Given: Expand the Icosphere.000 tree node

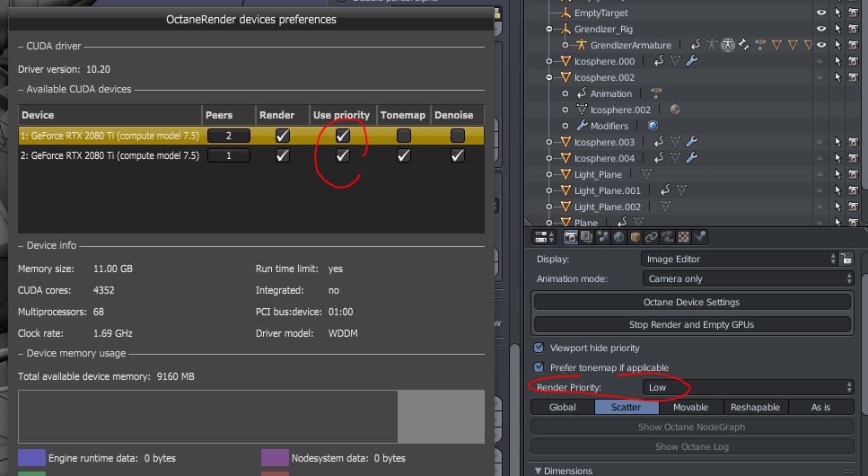Looking at the screenshot, I should pos(549,61).
